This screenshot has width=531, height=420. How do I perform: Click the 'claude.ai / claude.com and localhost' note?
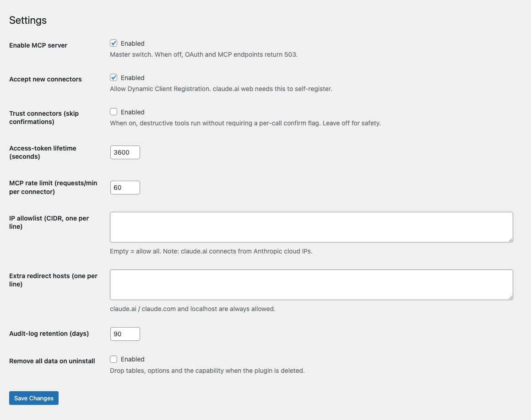click(192, 309)
